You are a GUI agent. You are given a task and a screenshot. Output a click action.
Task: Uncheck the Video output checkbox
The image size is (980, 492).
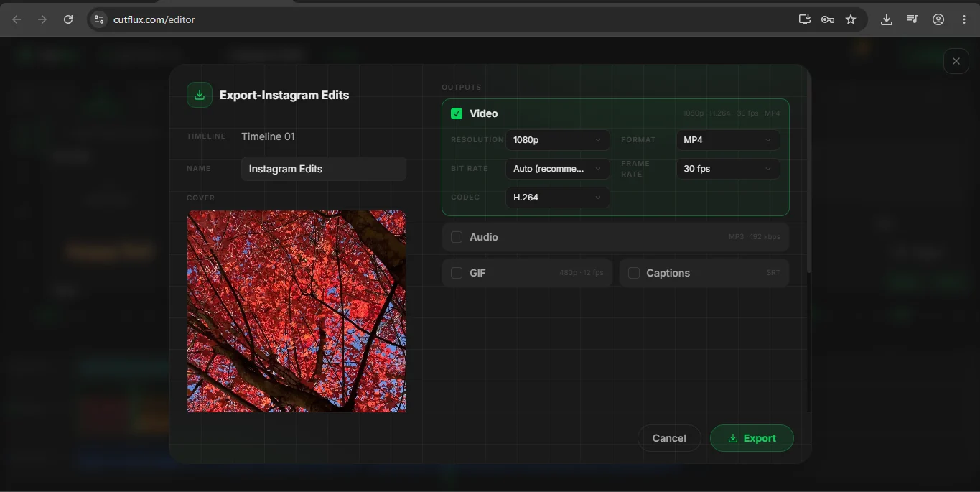tap(457, 113)
